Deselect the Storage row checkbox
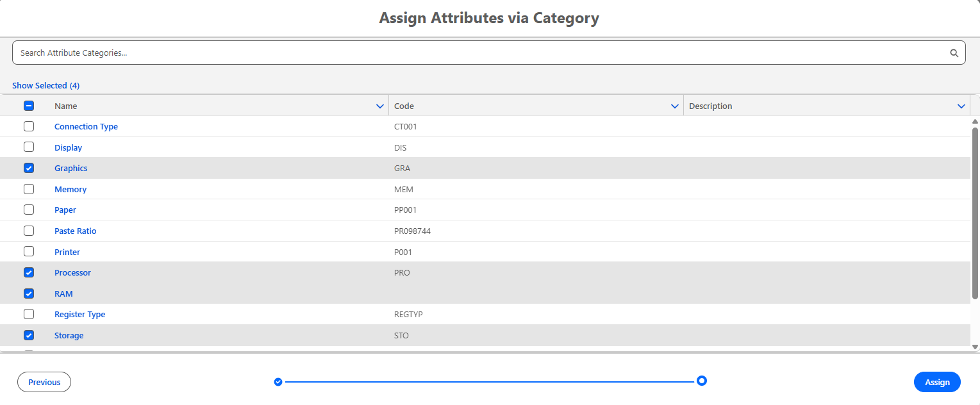Viewport: 980px width, 405px height. point(29,335)
